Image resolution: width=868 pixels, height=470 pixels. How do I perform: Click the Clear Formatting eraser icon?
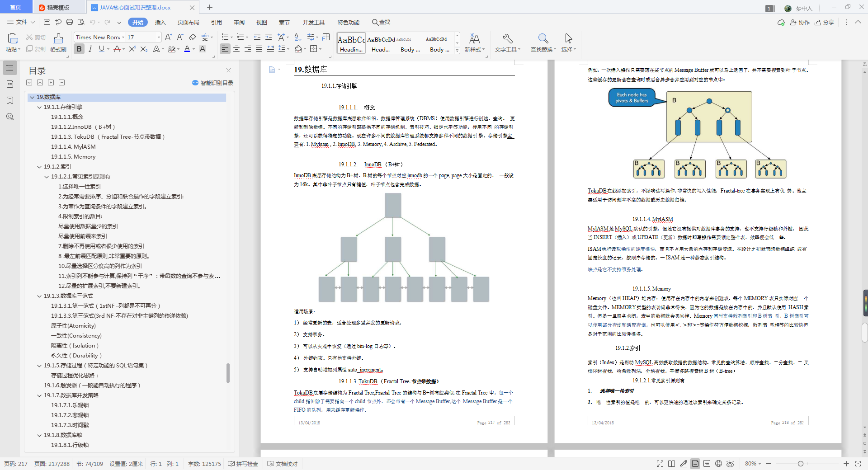point(193,37)
